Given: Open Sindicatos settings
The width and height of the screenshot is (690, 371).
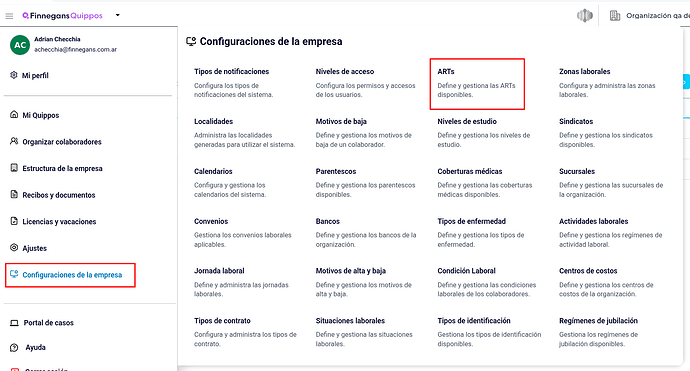Looking at the screenshot, I should point(576,121).
